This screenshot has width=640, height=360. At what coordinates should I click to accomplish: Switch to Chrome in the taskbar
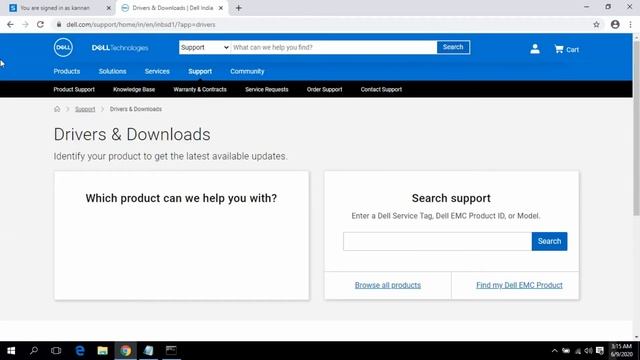pos(126,351)
